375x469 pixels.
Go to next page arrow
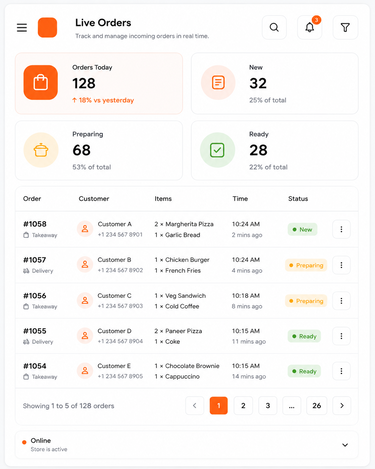(x=342, y=406)
